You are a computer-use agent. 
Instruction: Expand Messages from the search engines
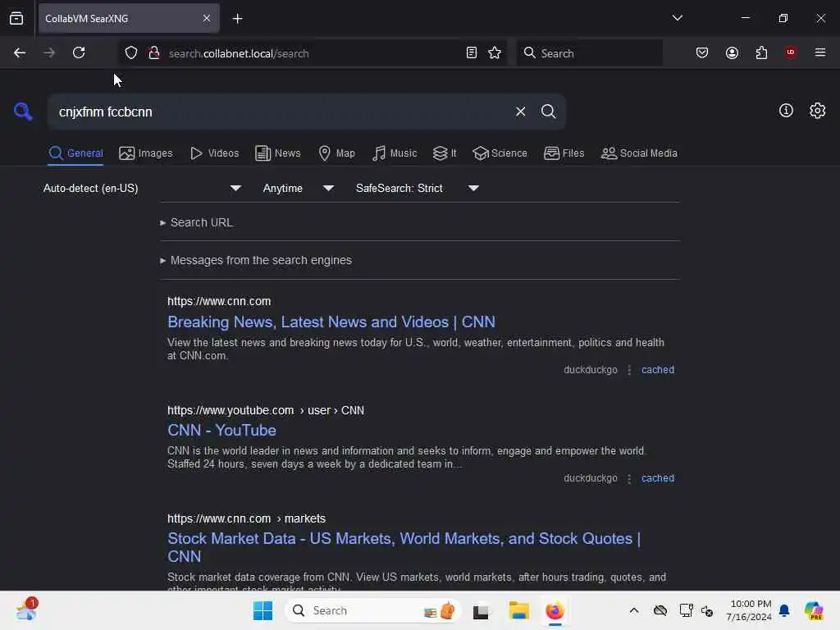click(x=256, y=260)
